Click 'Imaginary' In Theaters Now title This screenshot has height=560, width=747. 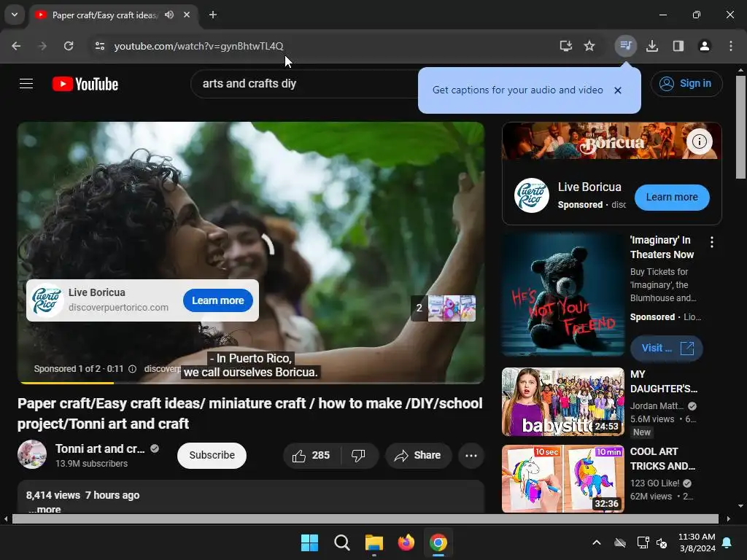(662, 248)
